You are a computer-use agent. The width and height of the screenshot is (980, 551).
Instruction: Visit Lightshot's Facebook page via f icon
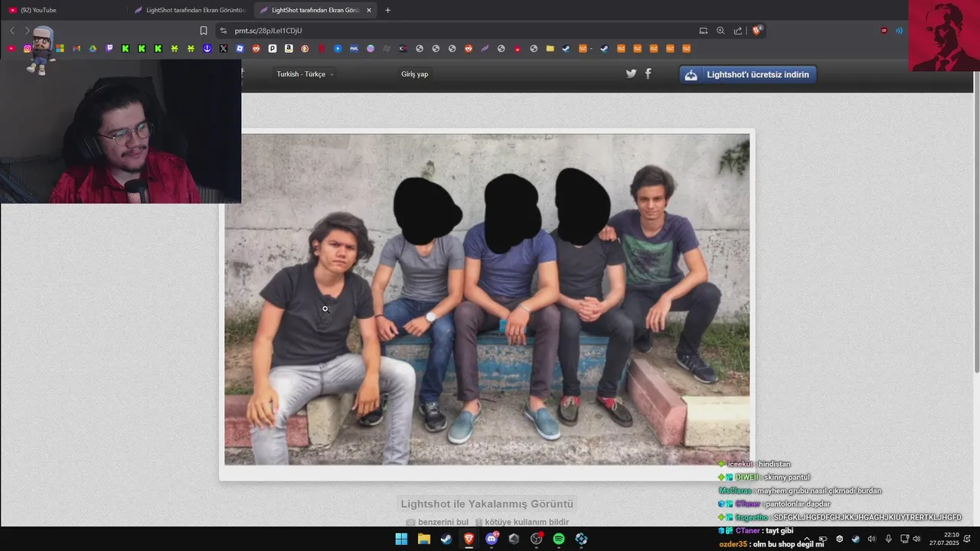click(x=648, y=73)
